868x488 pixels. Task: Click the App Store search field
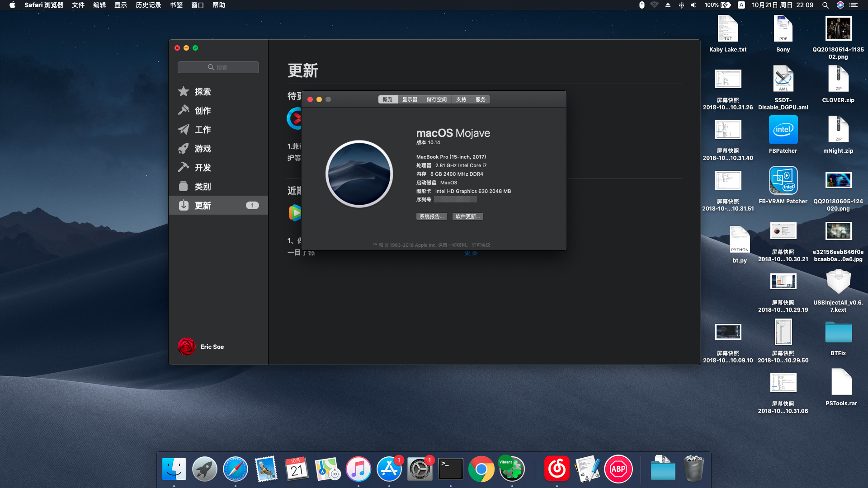(218, 67)
